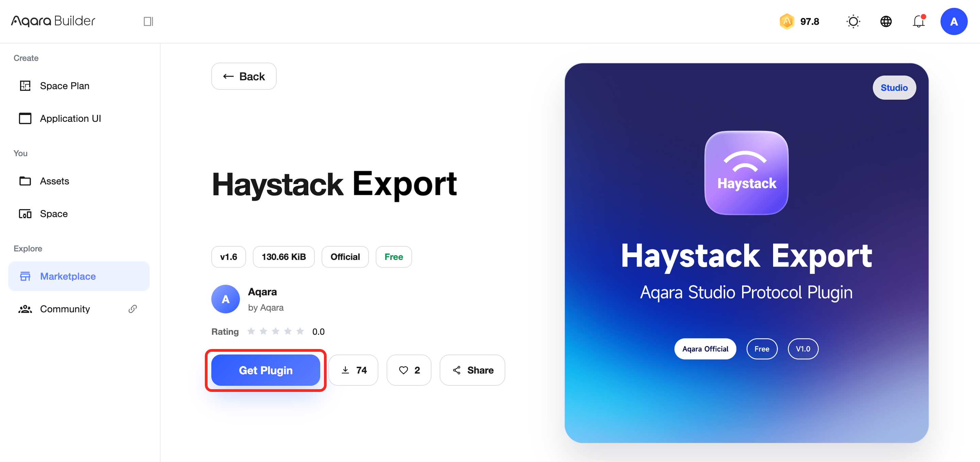This screenshot has width=980, height=462.
Task: Click the Aqara publisher avatar
Action: (226, 299)
